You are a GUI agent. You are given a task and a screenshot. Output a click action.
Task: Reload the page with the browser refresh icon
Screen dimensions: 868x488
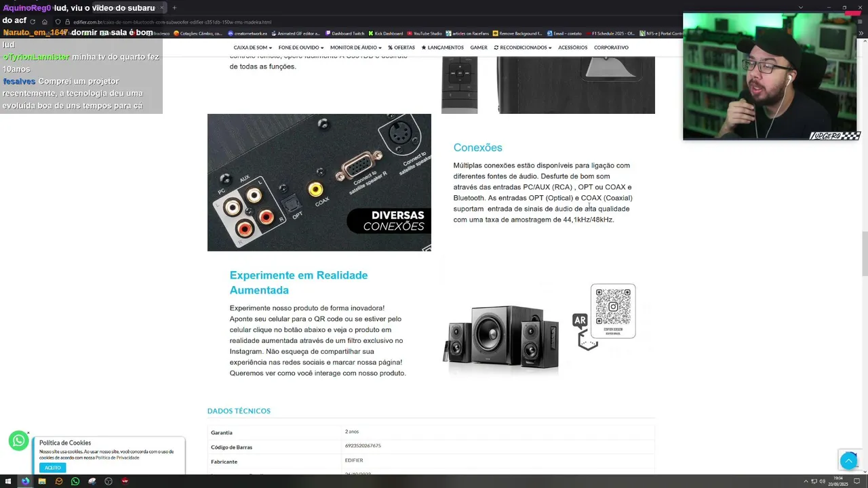pyautogui.click(x=32, y=22)
